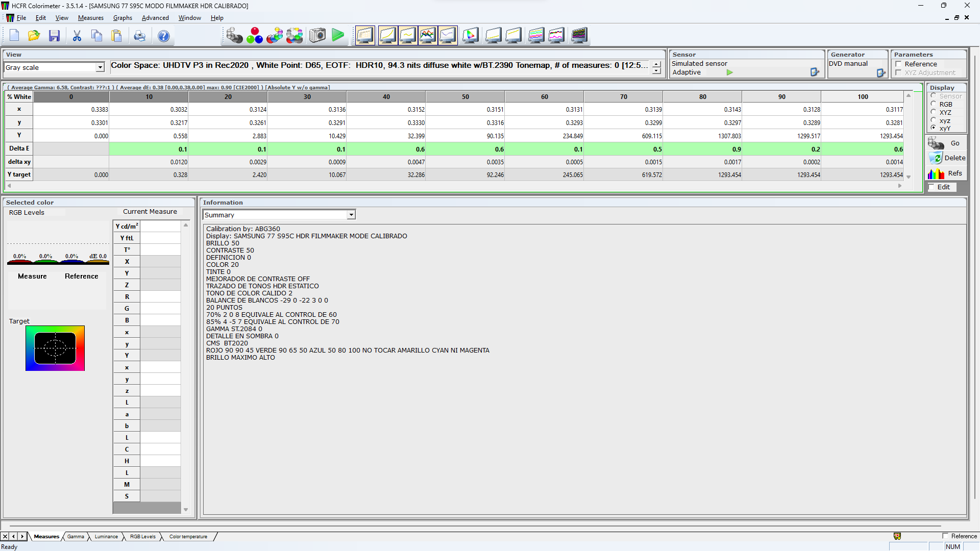Click the RGB level bars indicator
Viewport: 980px width, 551px height.
(x=58, y=260)
